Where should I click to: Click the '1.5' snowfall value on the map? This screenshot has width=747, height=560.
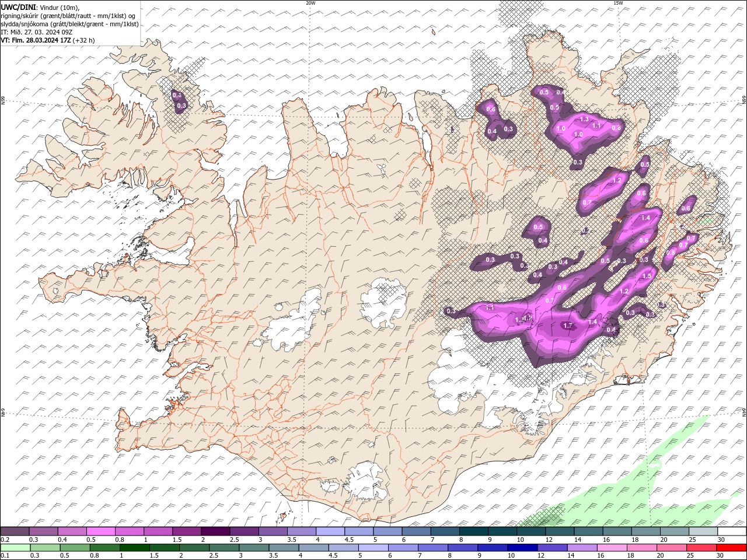coord(647,276)
